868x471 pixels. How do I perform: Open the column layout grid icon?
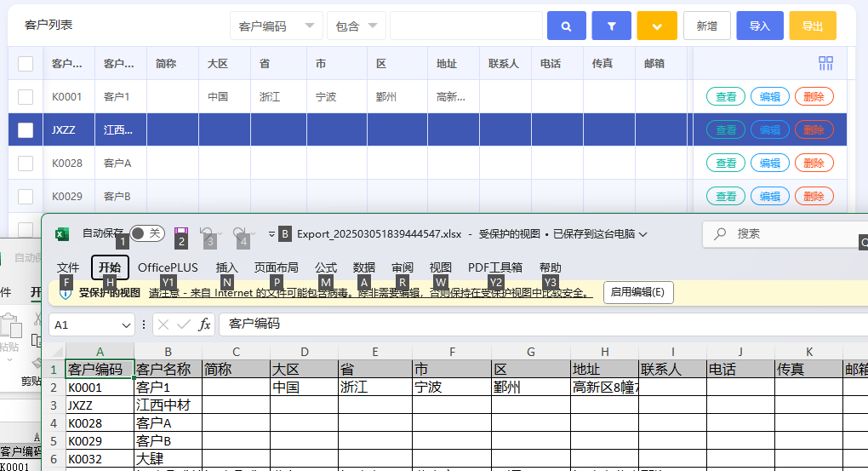click(825, 63)
